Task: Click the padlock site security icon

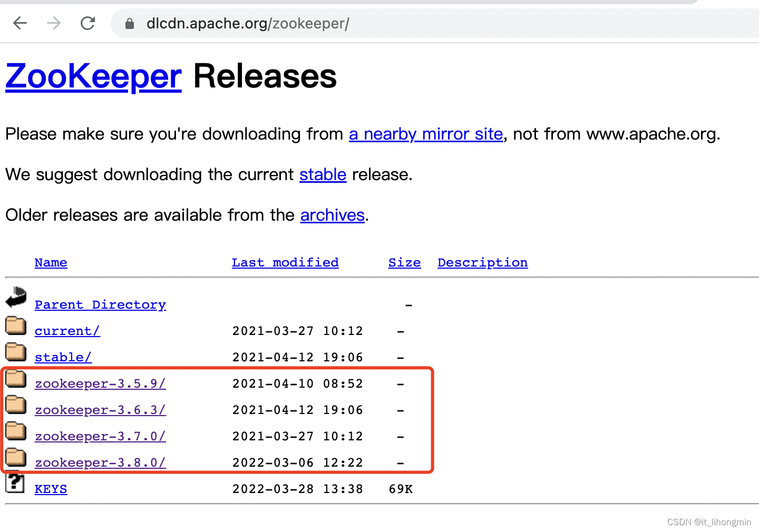Action: [130, 23]
